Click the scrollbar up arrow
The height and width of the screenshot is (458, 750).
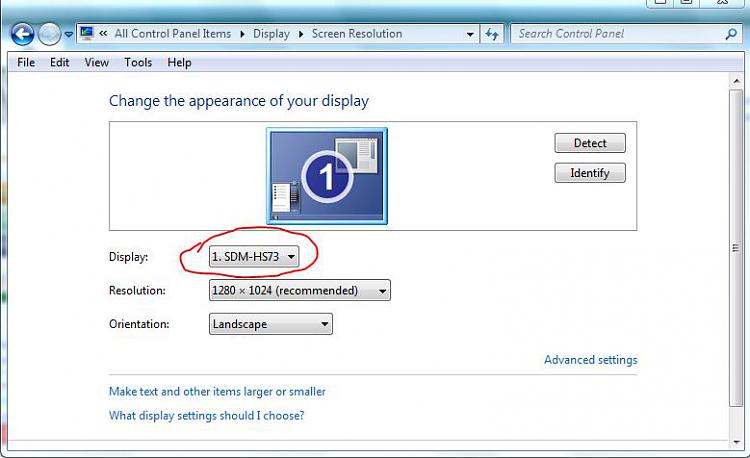(x=737, y=81)
